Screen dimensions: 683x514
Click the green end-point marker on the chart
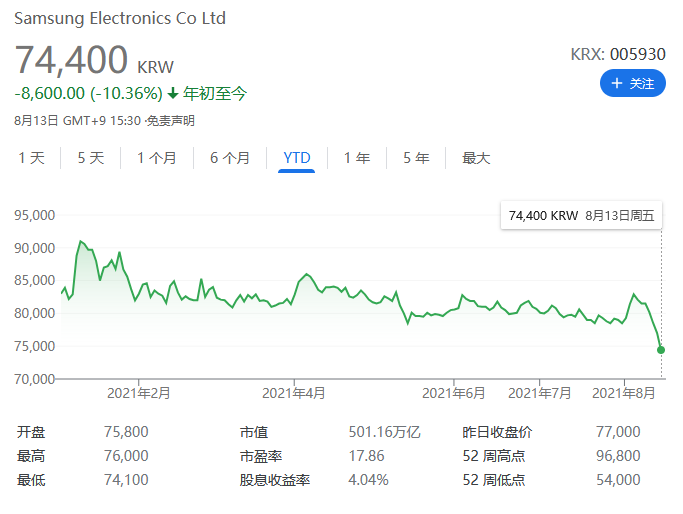click(x=661, y=350)
